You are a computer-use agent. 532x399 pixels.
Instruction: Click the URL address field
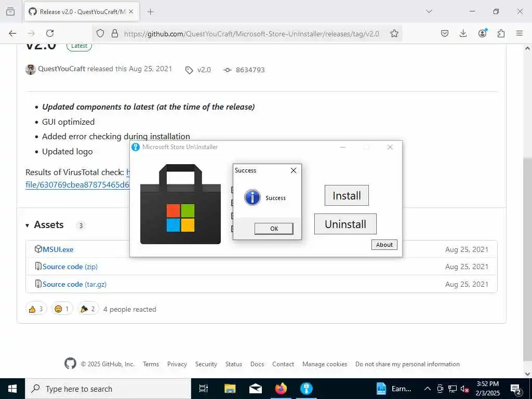(x=251, y=34)
